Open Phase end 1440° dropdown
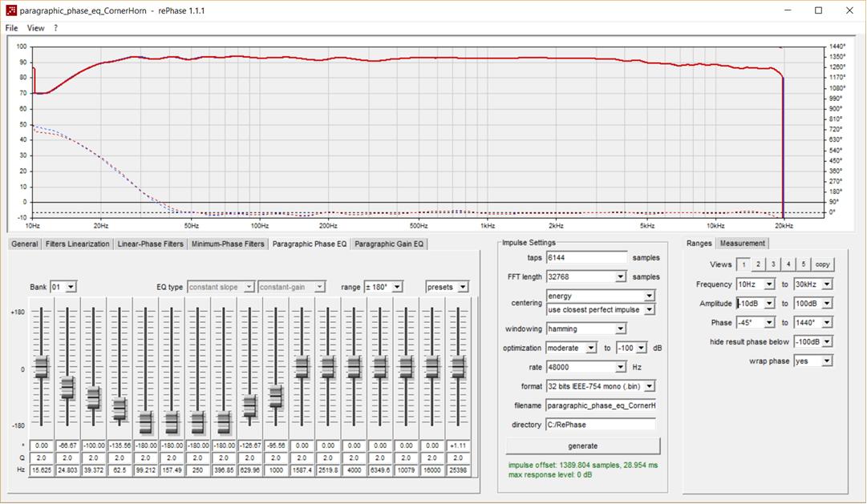Viewport: 867px width, 504px height. (x=827, y=322)
